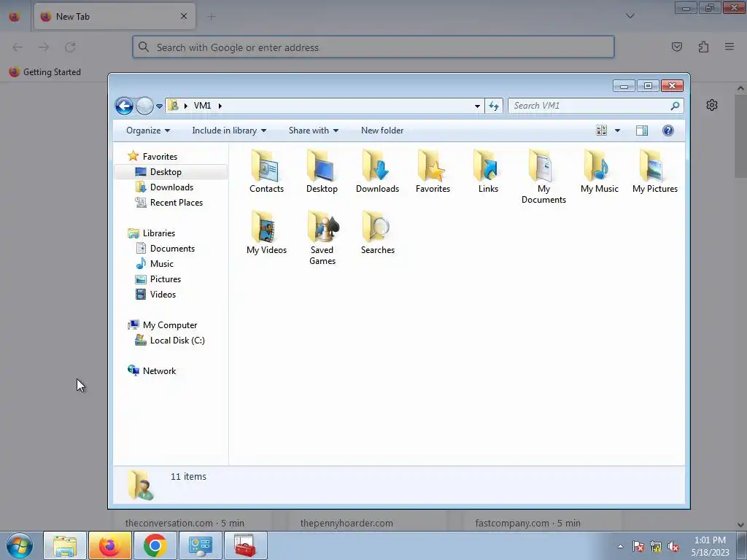This screenshot has height=560, width=747.
Task: Click the search magnifier in Search VM1 box
Action: (x=675, y=106)
